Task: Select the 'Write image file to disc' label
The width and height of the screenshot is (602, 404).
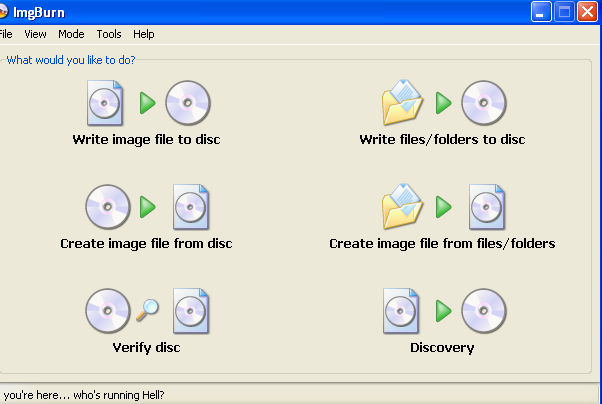Action: [x=146, y=140]
